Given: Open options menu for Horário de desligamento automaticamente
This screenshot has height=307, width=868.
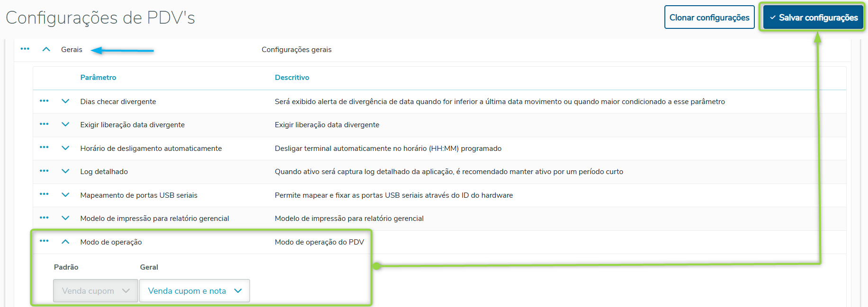Looking at the screenshot, I should [44, 147].
